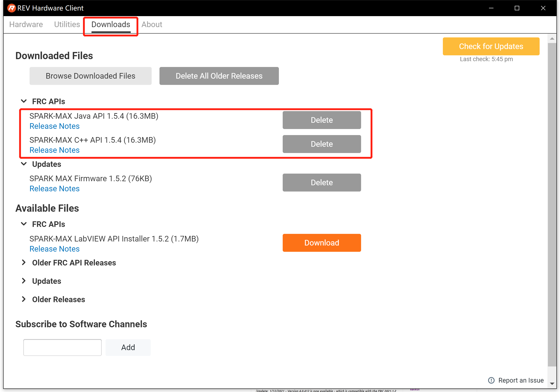Click the vertical scrollbar thumb
Viewport: 560px width, 392px height.
coord(552,205)
